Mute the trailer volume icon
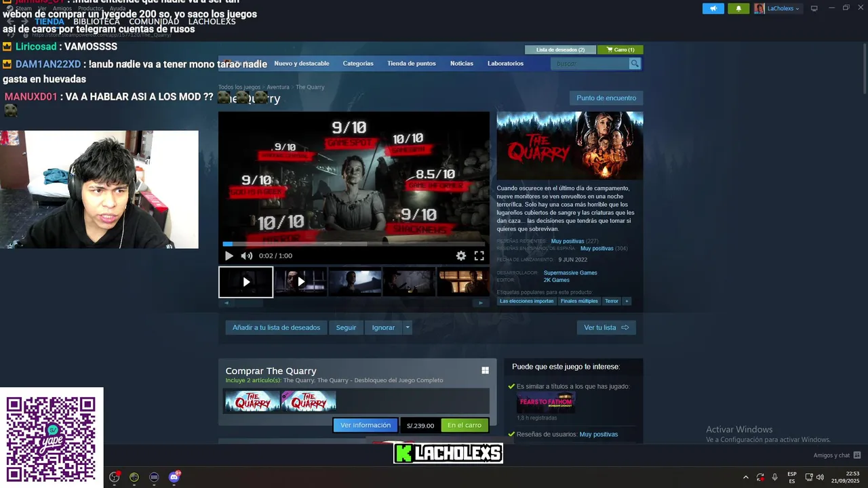868x488 pixels. point(246,256)
